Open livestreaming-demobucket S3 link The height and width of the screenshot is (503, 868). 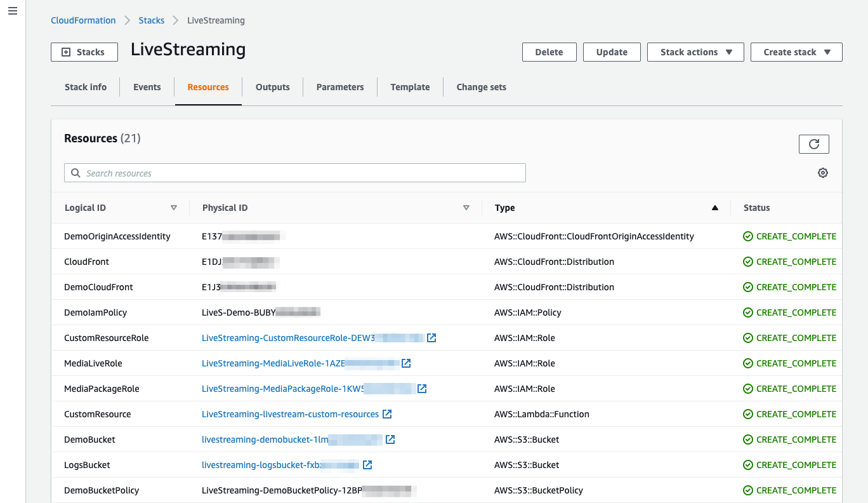point(293,439)
